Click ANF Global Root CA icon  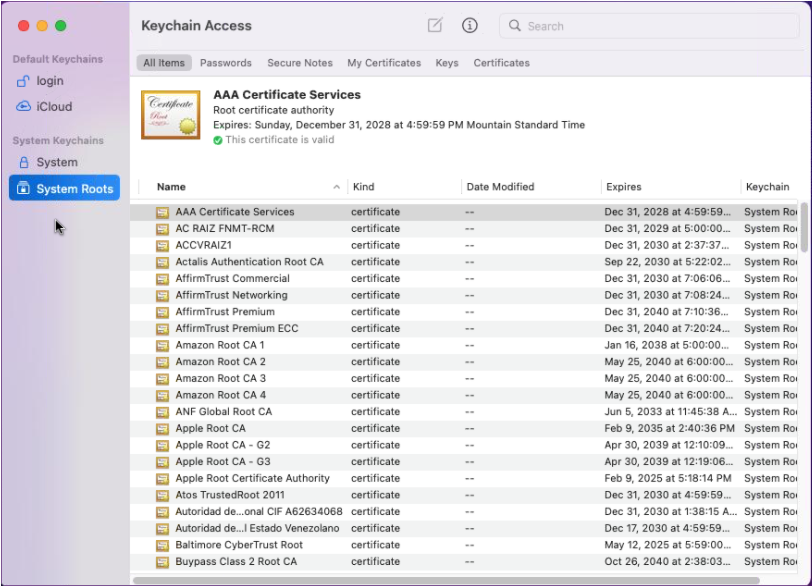[163, 412]
